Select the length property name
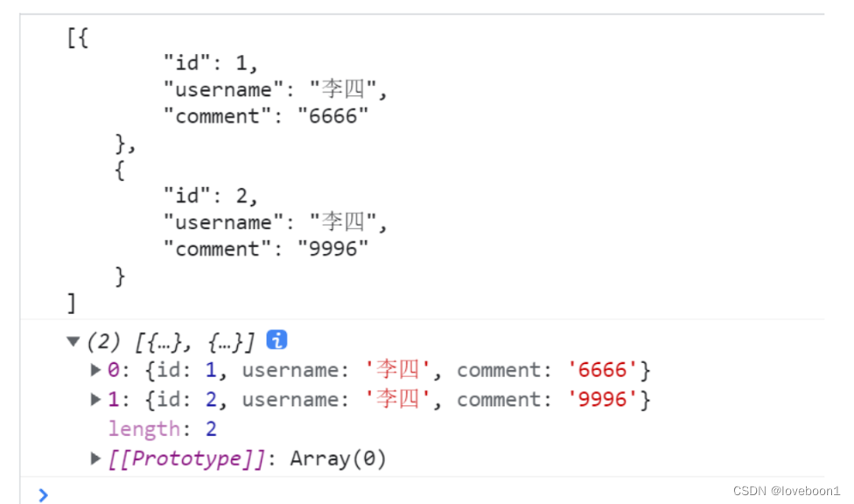Screen dimensions: 854x504 coord(143,429)
